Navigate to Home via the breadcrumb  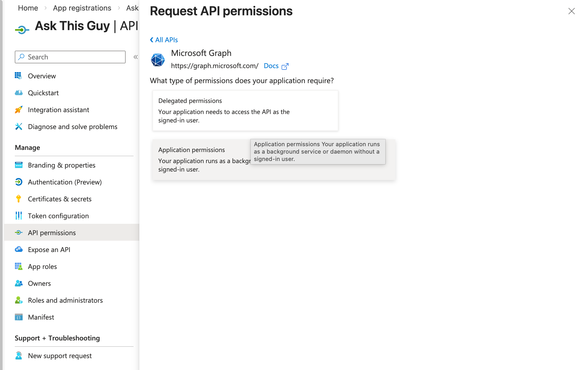click(x=28, y=8)
